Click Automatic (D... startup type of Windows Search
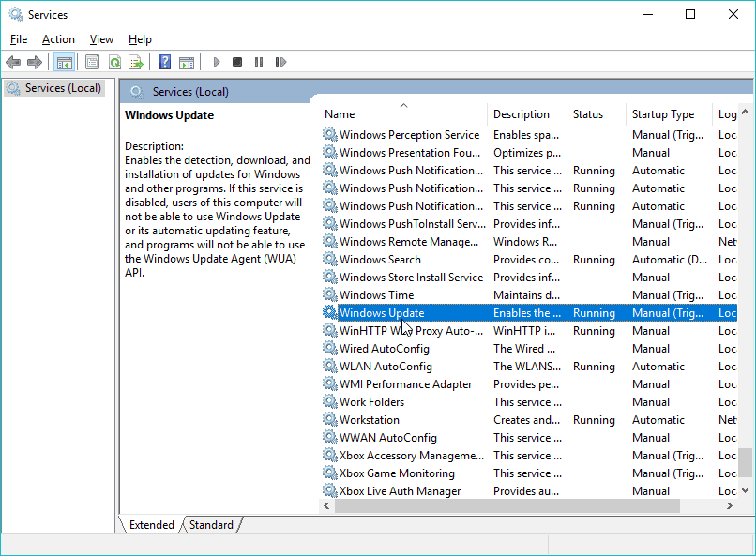756x556 pixels. (669, 259)
